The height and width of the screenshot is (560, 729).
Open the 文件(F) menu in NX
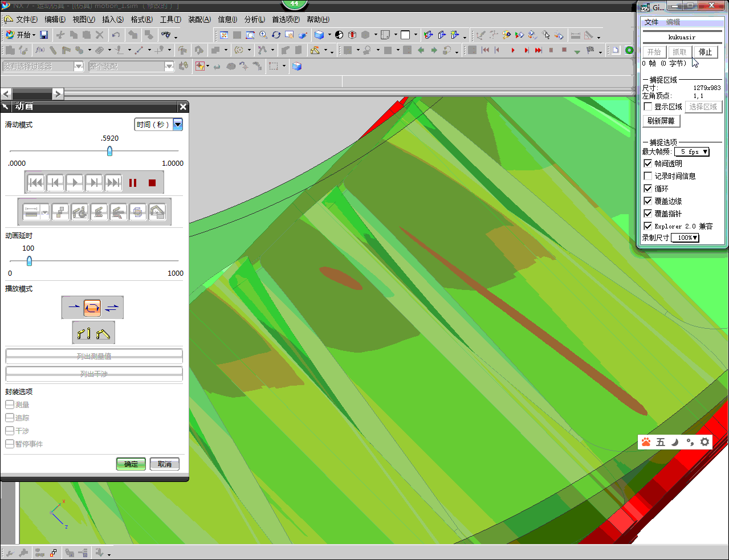tap(27, 19)
